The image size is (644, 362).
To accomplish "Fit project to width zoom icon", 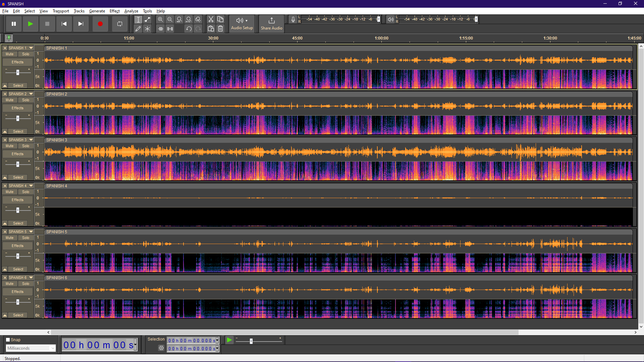I will (x=189, y=19).
